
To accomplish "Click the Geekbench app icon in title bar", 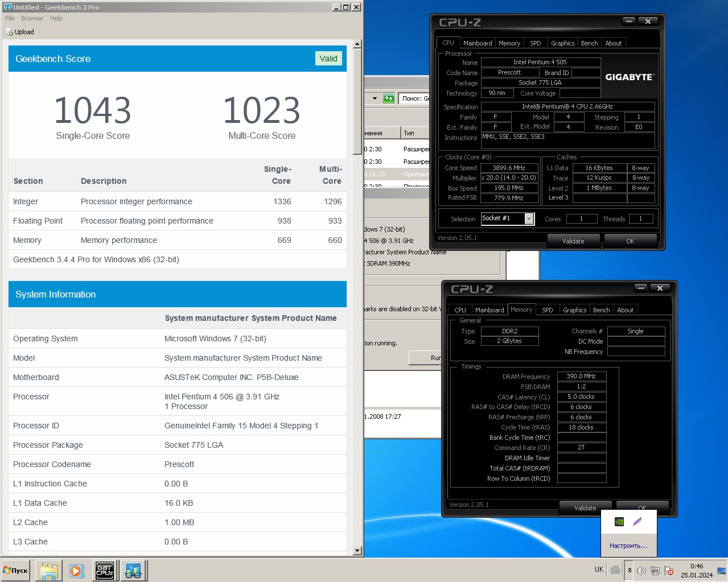I will (x=7, y=7).
